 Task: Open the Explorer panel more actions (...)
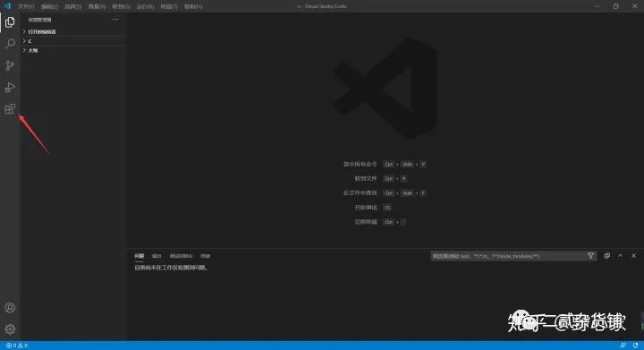(x=115, y=20)
